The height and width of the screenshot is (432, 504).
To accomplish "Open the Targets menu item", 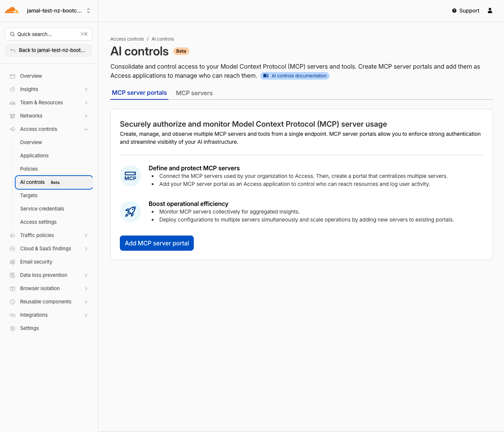I will tap(29, 195).
